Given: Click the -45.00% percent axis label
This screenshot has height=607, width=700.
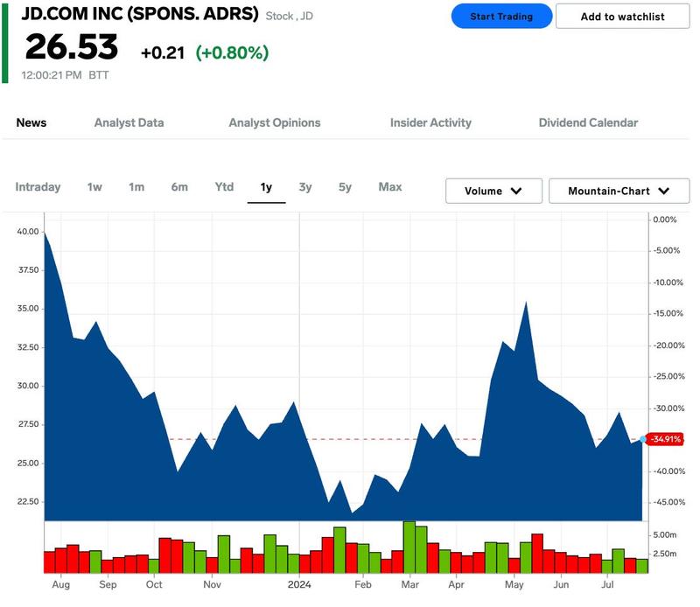Looking at the screenshot, I should pyautogui.click(x=668, y=502).
